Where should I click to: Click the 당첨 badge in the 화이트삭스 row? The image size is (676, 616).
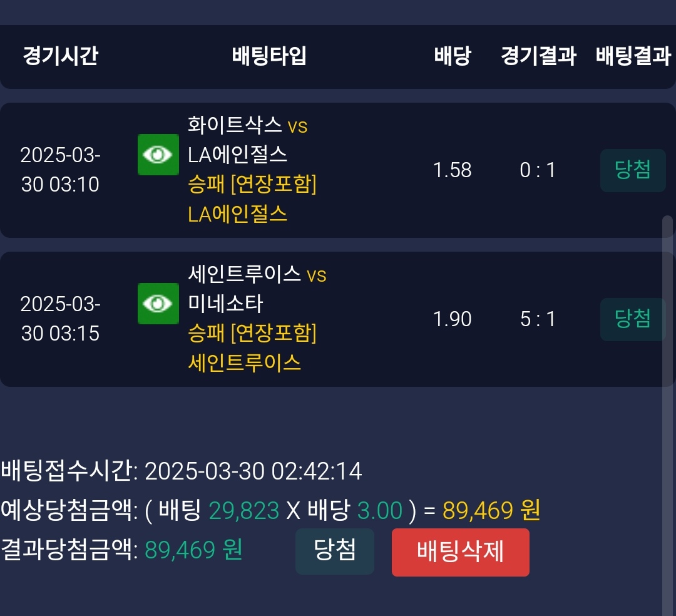(633, 170)
